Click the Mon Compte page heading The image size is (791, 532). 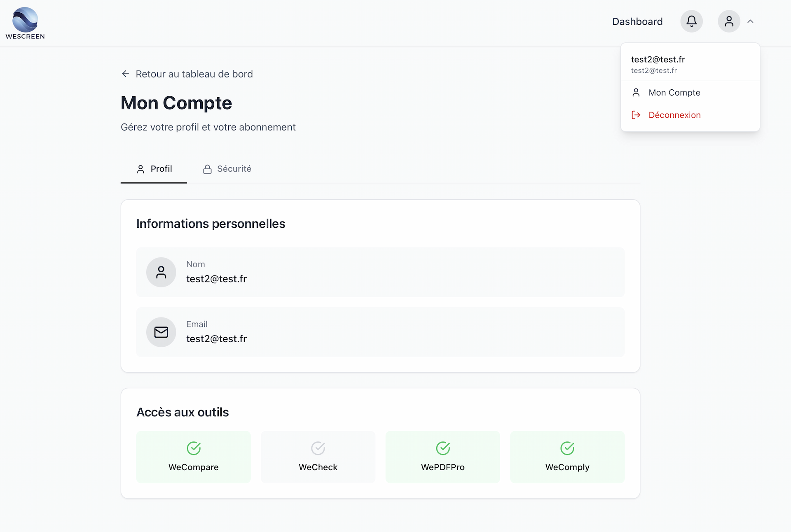pos(176,103)
